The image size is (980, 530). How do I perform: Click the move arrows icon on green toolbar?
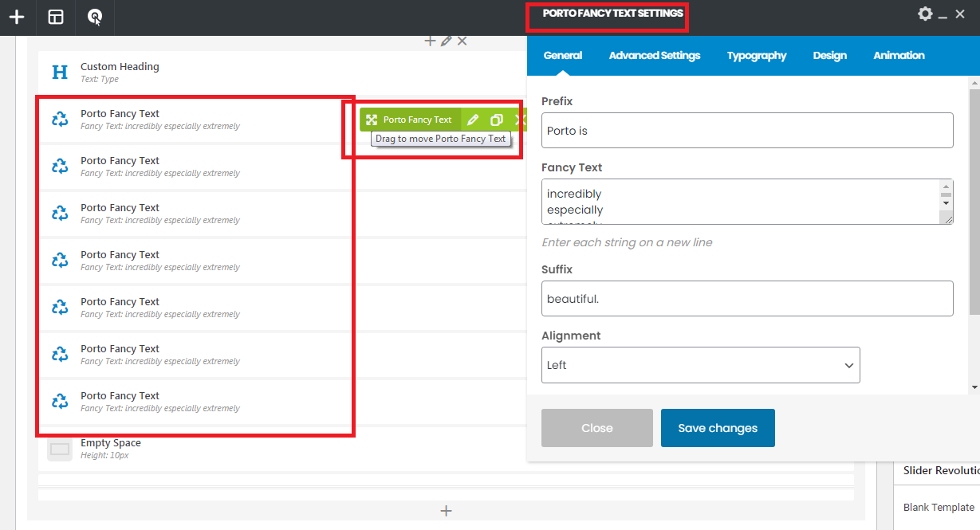pos(372,120)
